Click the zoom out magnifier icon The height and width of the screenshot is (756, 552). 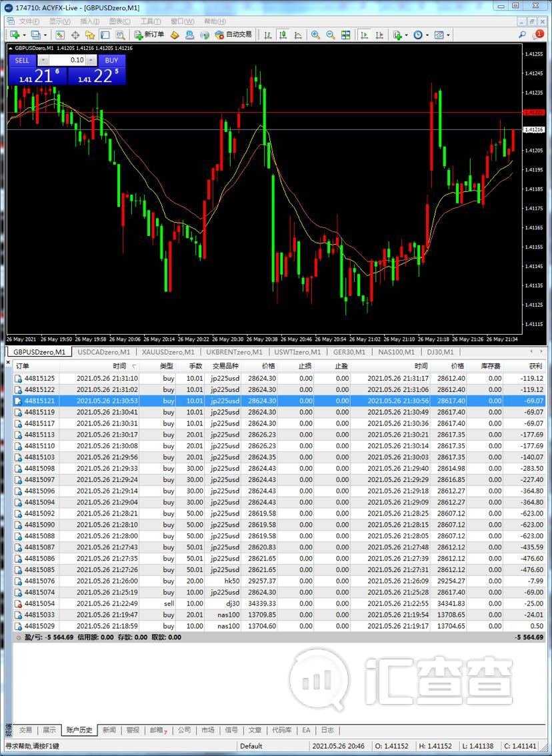point(331,35)
